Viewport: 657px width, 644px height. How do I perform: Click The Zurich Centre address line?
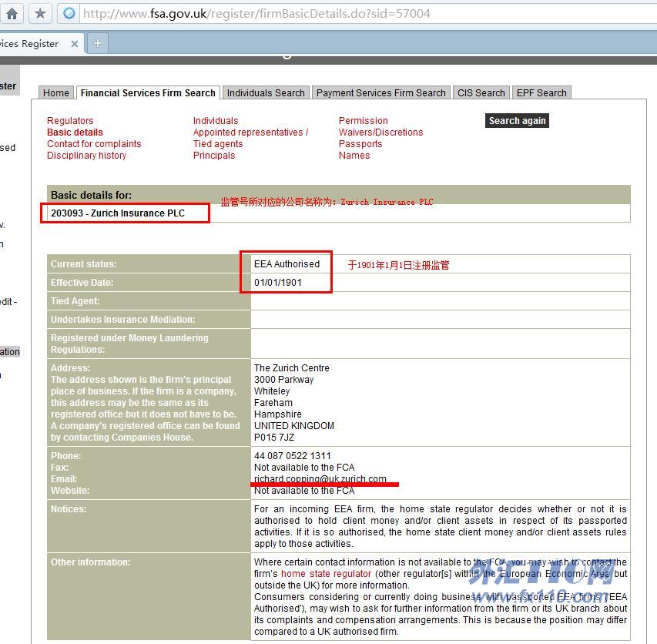click(x=292, y=368)
